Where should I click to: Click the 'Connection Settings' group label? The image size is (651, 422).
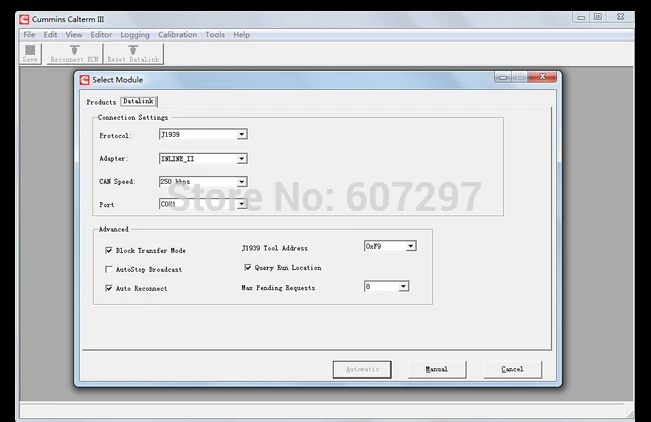[x=133, y=118]
